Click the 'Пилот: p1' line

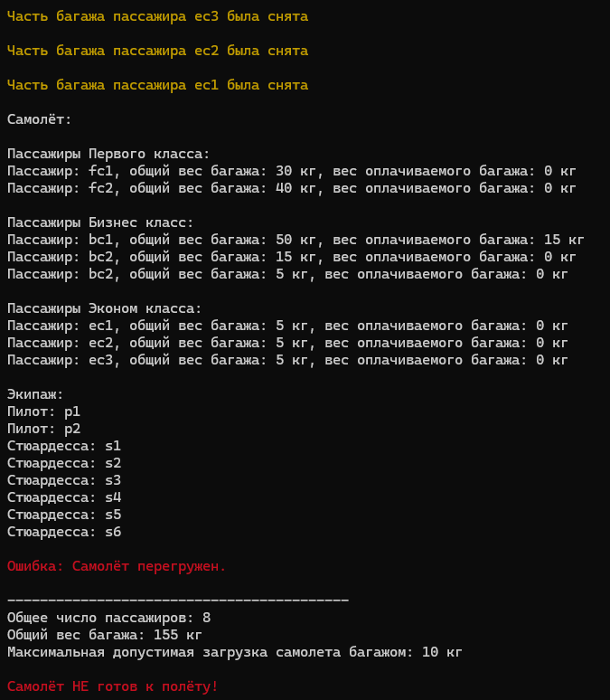43,411
